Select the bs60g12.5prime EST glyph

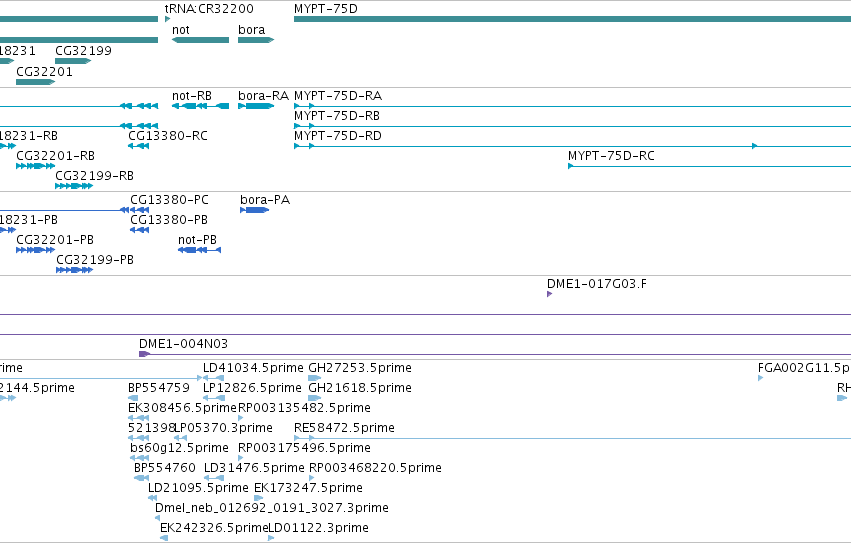[139, 458]
